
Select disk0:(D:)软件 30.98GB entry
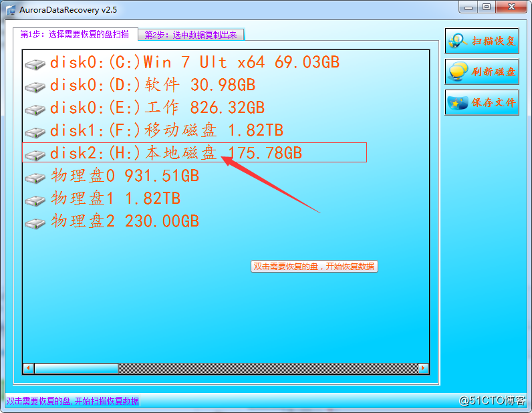point(152,85)
